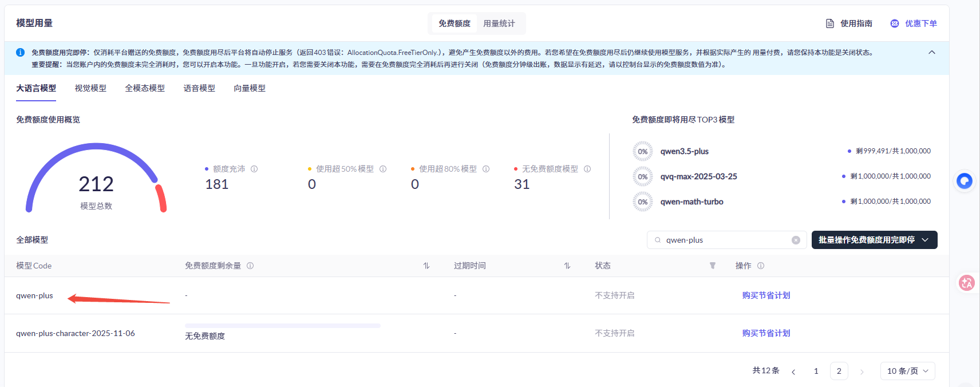This screenshot has height=387, width=980.
Task: Clear the qwen-plus search text
Action: tap(796, 240)
